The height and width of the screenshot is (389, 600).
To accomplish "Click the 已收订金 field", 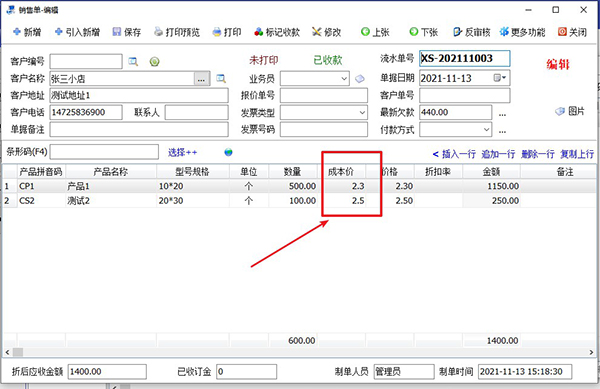I will pyautogui.click(x=246, y=371).
